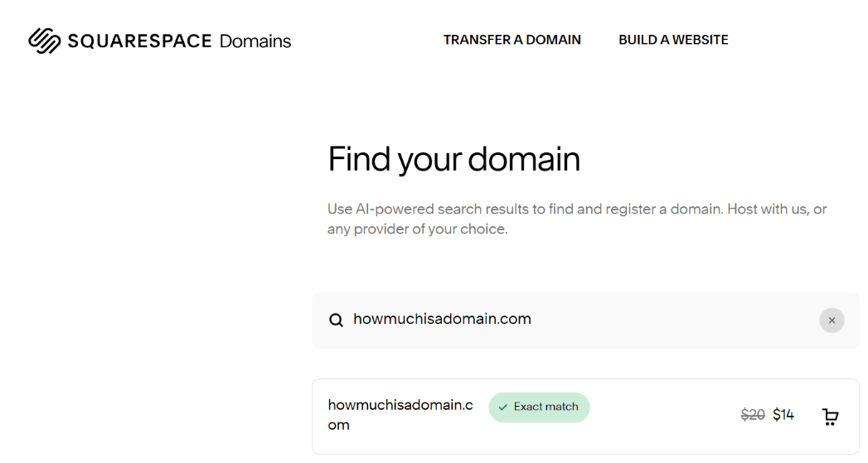Image resolution: width=868 pixels, height=463 pixels.
Task: Go to Build a Website
Action: pos(673,40)
